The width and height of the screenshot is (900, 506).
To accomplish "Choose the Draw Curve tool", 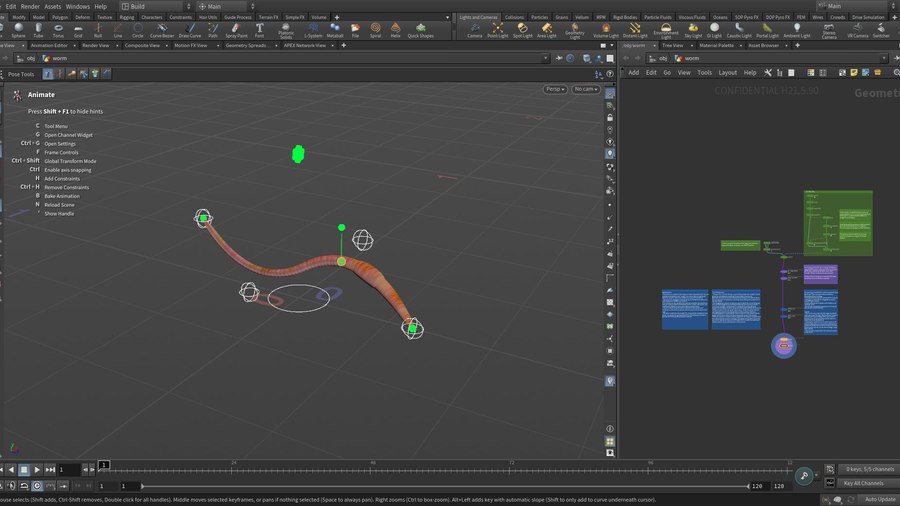I will [189, 30].
